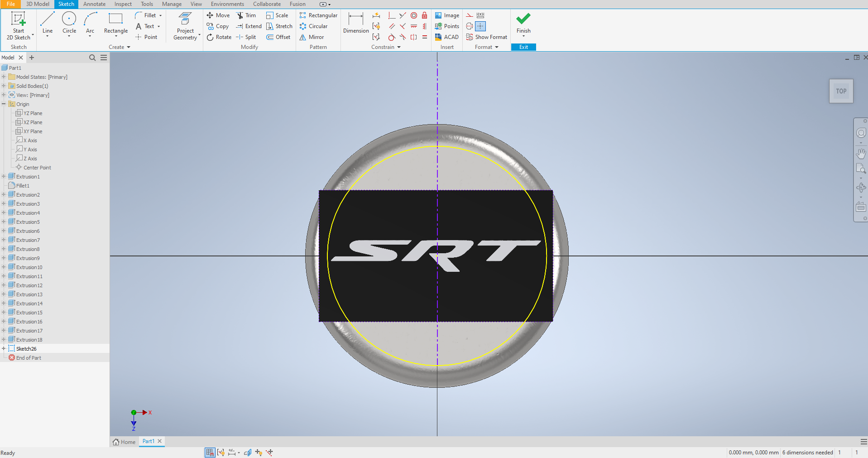Click the Stretch button
This screenshot has height=458, width=868.
[279, 26]
